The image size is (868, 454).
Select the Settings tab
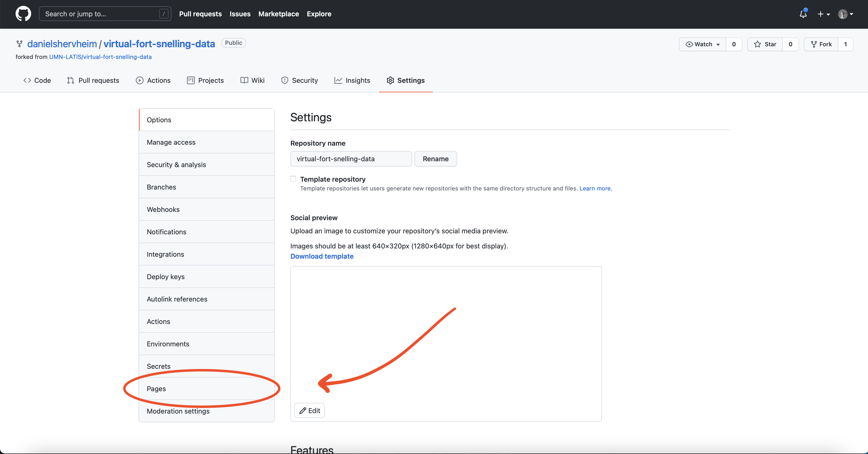[x=406, y=80]
